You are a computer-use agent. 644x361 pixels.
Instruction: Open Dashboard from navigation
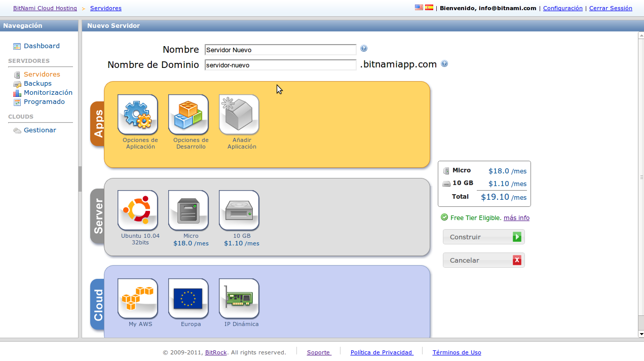coord(42,46)
